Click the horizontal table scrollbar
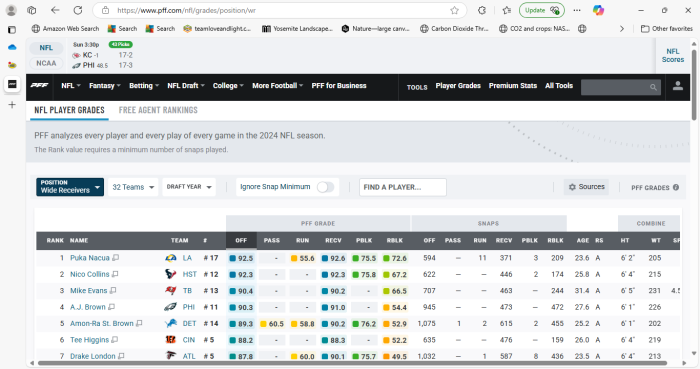 pyautogui.click(x=352, y=363)
